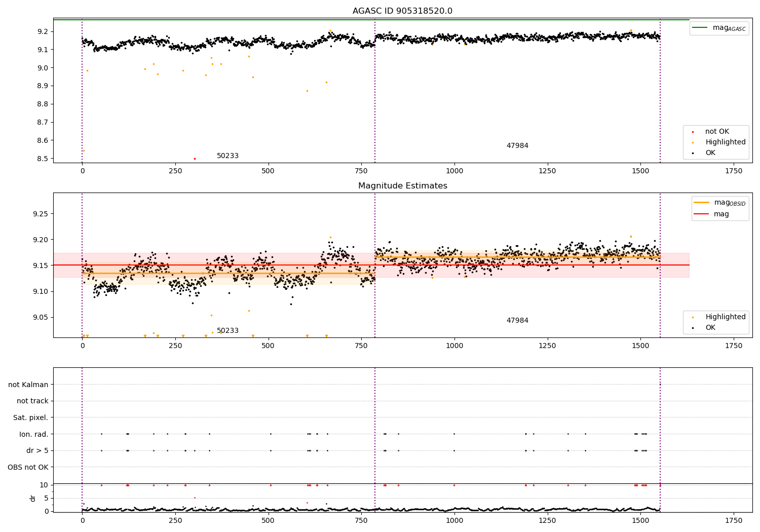
Task: Click the red 'not OK' data point near 300
Action: pos(195,159)
